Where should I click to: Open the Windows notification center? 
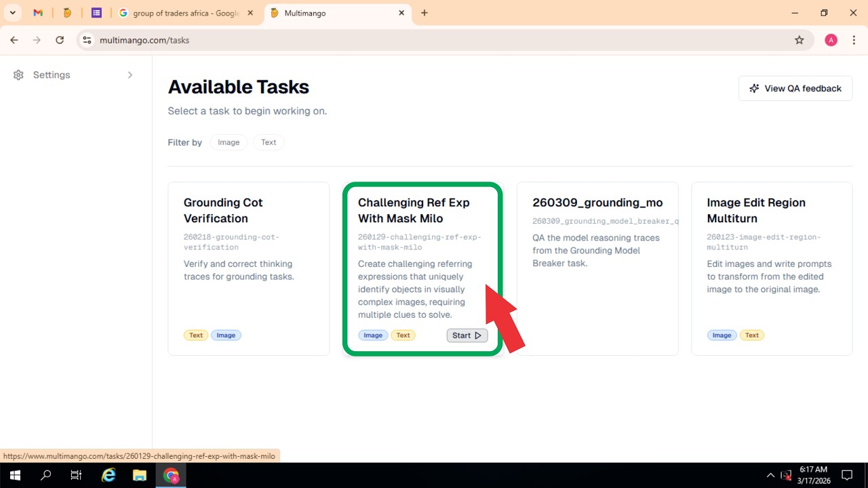pos(847,475)
